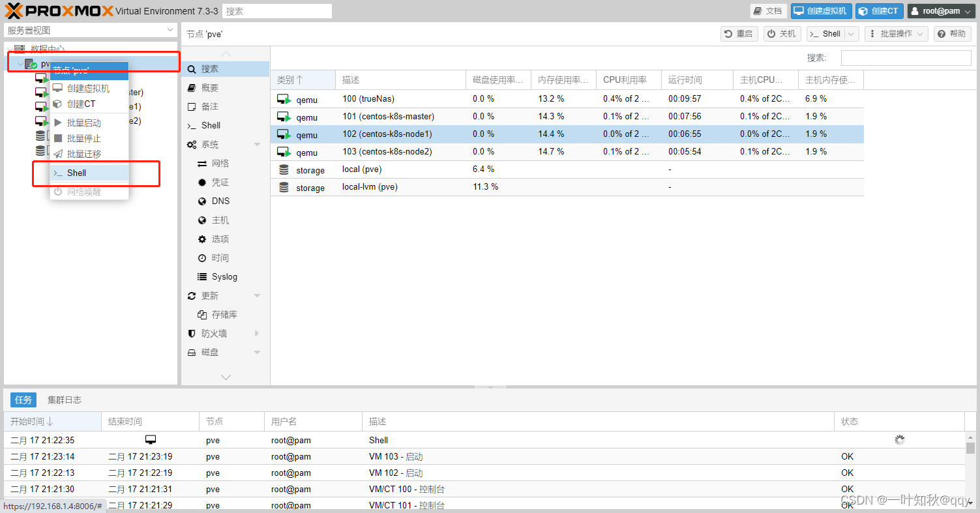
Task: Click the qemu icon of row 100 (trueNas)
Action: [284, 99]
